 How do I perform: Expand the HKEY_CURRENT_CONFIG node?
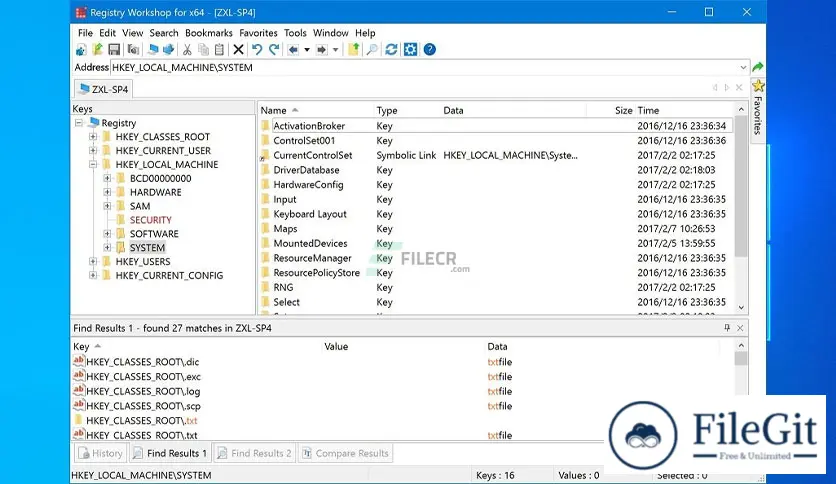coord(93,275)
